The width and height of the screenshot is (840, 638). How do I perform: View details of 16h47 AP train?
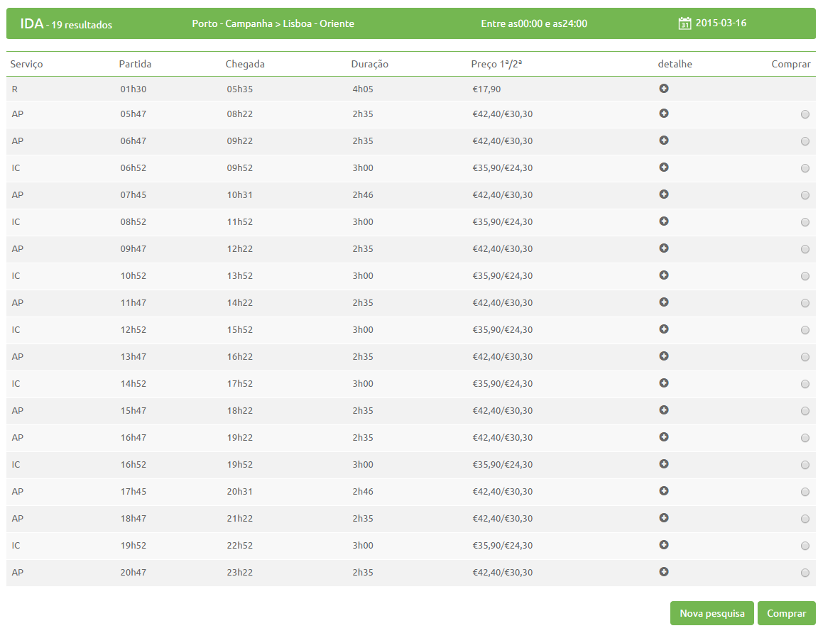point(664,436)
